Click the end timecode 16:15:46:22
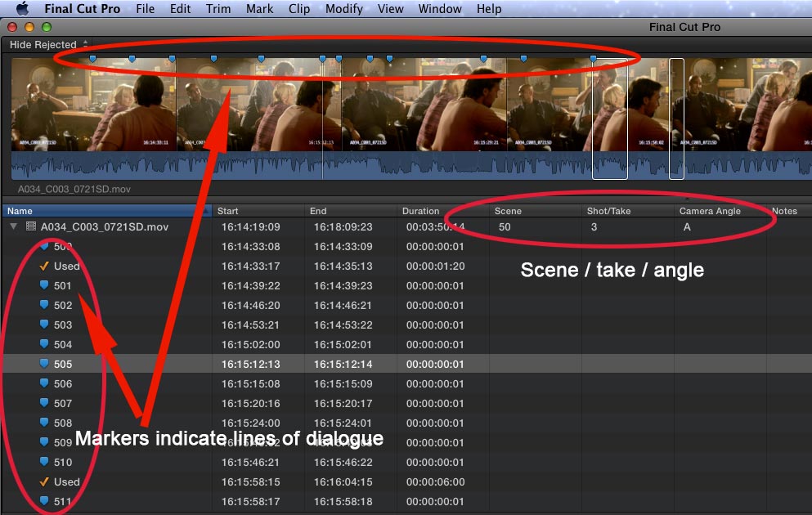Screen dimensions: 812x515 343,462
